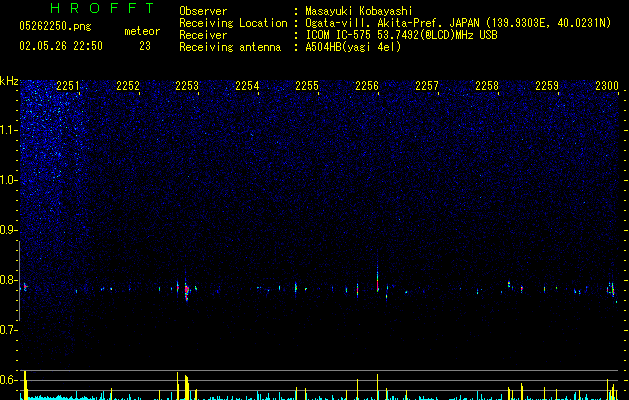Click the 0.6 kHz axis label
The width and height of the screenshot is (629, 400).
coord(9,380)
